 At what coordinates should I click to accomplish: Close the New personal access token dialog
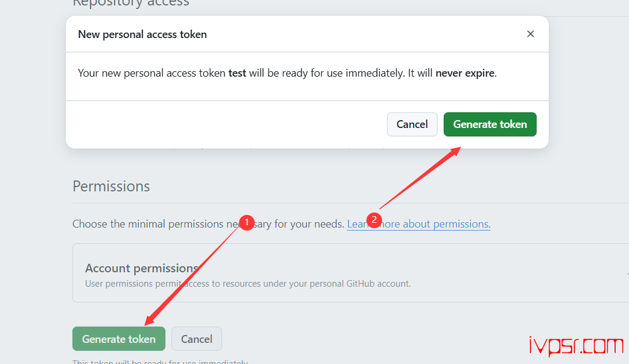pos(531,34)
